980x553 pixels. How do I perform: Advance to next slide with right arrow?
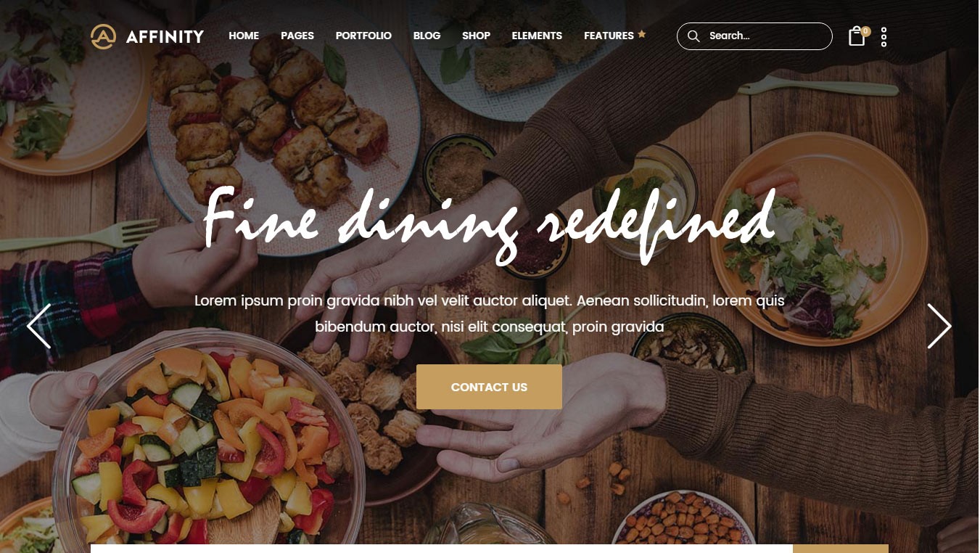pos(939,326)
